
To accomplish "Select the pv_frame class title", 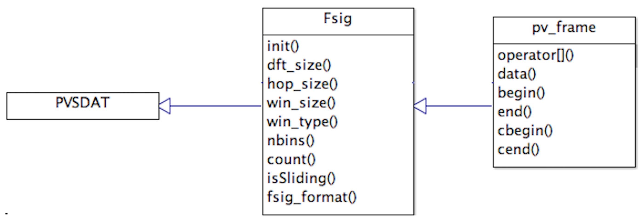I will click(564, 28).
